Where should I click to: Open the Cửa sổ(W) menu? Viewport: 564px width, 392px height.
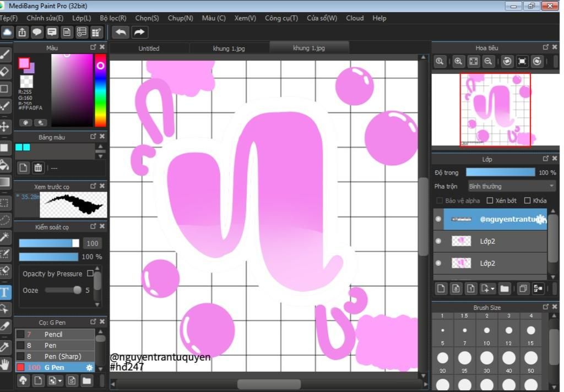pos(322,18)
